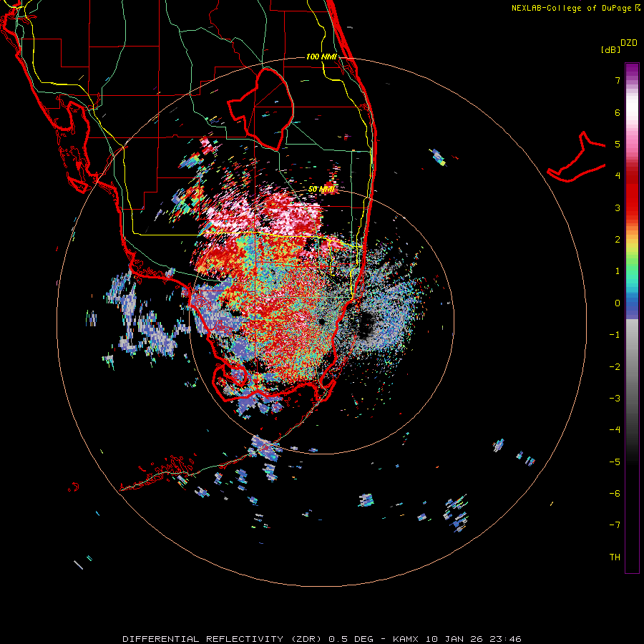This screenshot has width=644, height=644.
Task: Click the legend value -2 label
Action: (x=615, y=367)
